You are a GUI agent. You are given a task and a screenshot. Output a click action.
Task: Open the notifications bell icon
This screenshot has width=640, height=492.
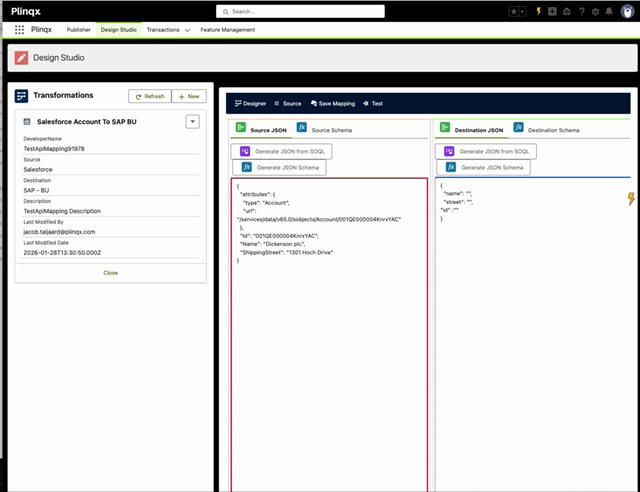tap(609, 11)
